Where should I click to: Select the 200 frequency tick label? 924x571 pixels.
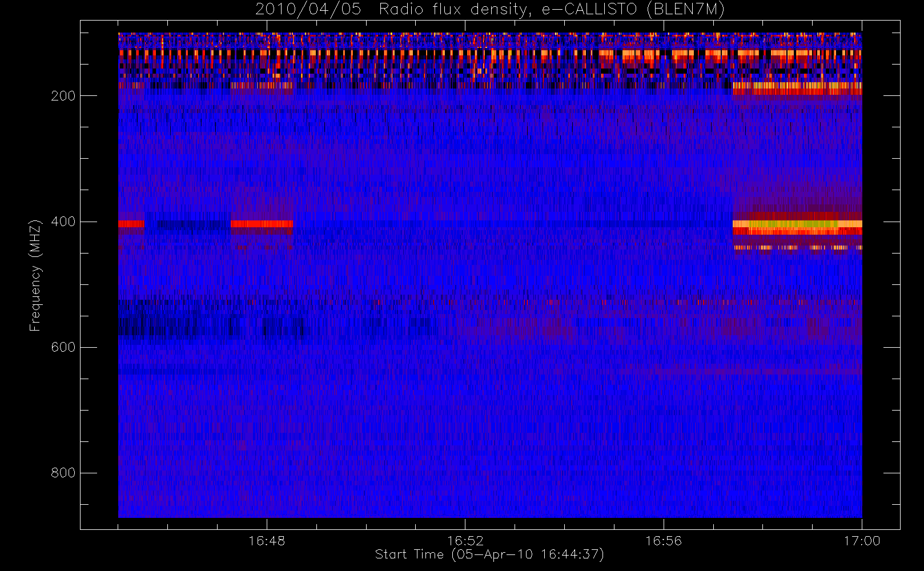point(63,96)
